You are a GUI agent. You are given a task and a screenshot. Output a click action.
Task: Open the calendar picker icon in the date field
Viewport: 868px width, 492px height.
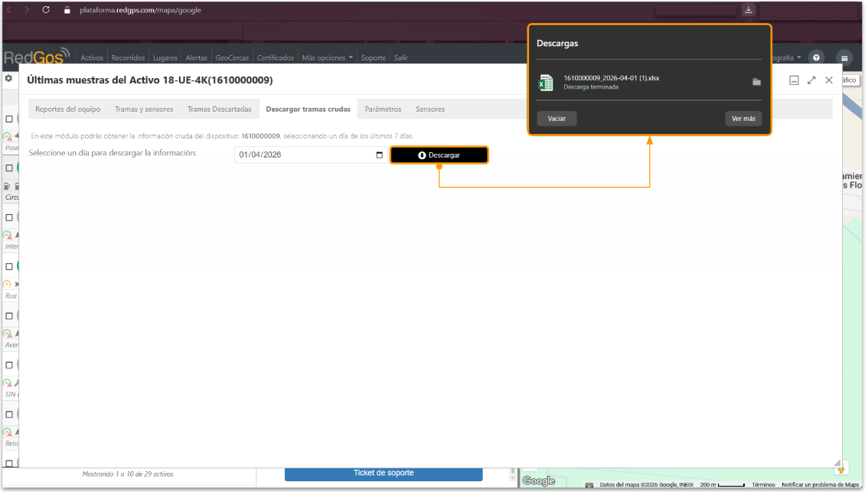coord(379,155)
